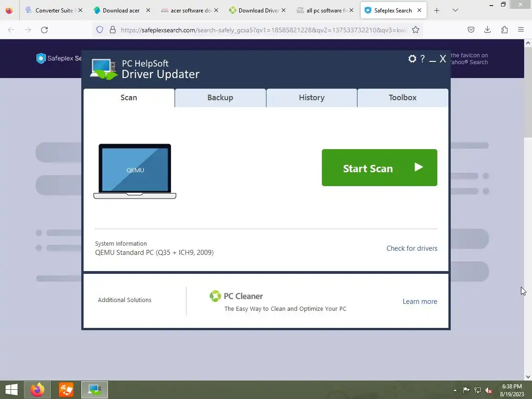Open the Firefox extensions menu
Screen dimensions: 532x399
(x=504, y=30)
